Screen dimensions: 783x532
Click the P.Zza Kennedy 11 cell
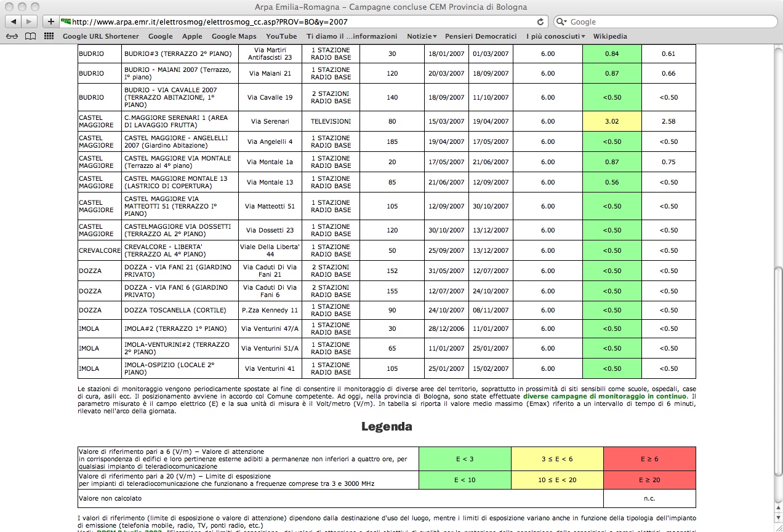(x=270, y=310)
